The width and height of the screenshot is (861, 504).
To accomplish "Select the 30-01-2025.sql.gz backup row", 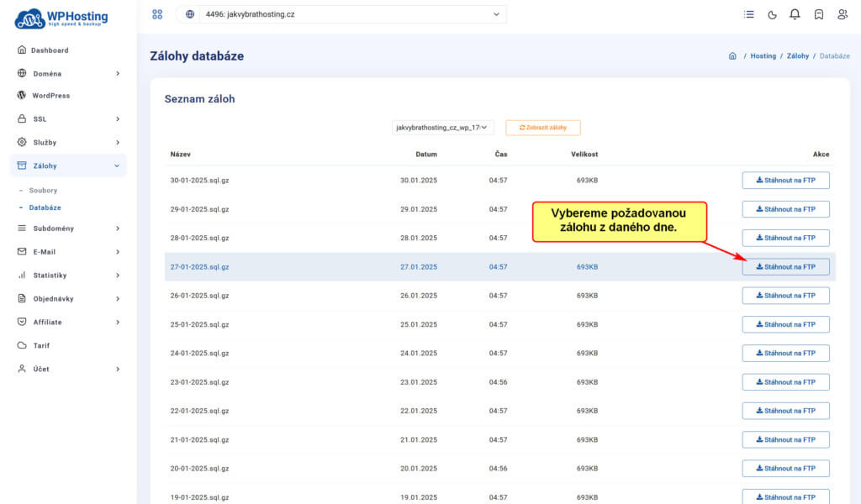I will 199,181.
